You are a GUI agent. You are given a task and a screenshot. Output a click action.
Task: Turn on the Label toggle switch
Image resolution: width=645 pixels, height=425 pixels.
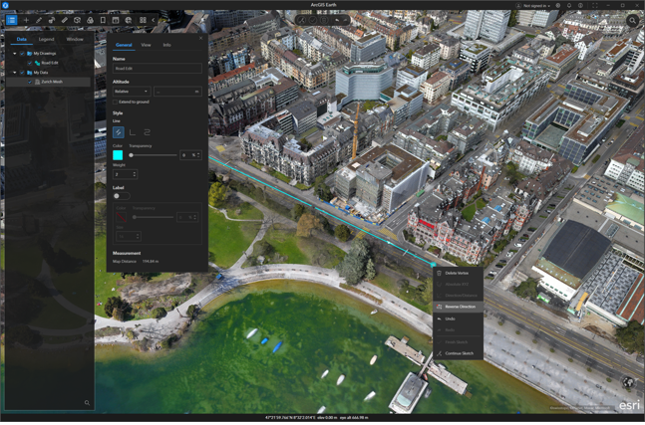(x=120, y=196)
